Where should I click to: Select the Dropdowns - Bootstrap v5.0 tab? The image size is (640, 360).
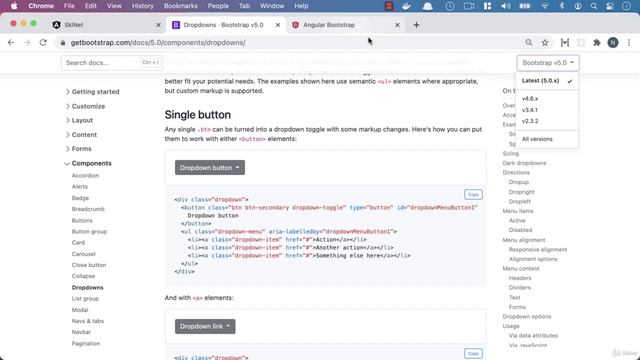(x=226, y=25)
